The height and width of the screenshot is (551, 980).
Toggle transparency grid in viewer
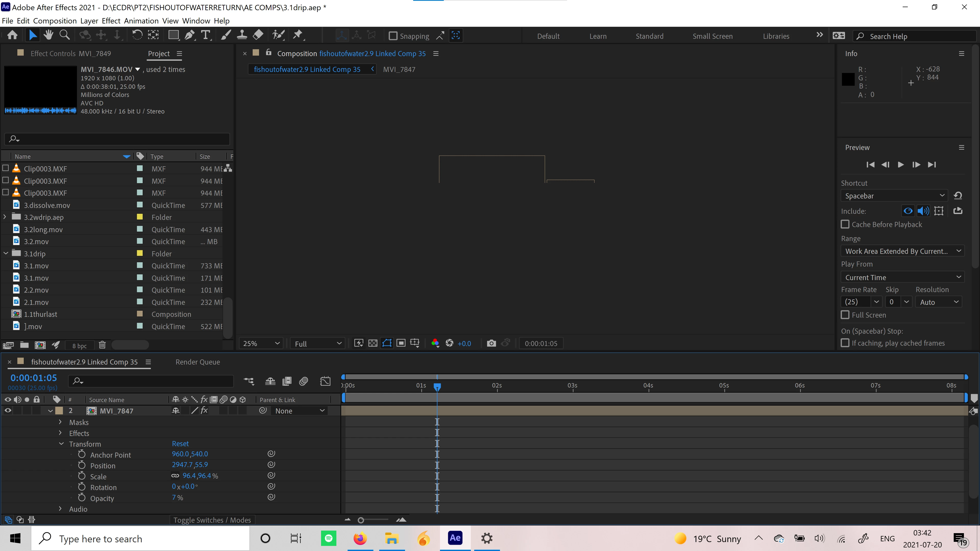tap(373, 343)
